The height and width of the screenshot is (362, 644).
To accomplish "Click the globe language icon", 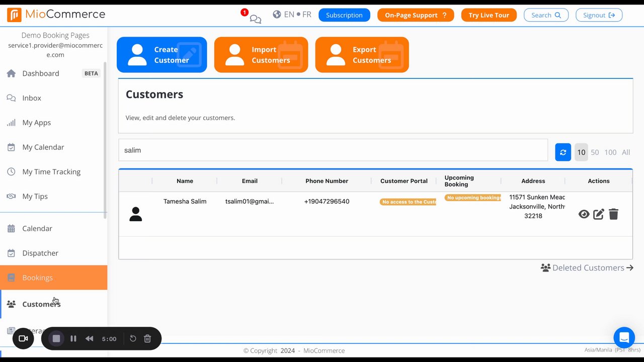I will 277,15.
